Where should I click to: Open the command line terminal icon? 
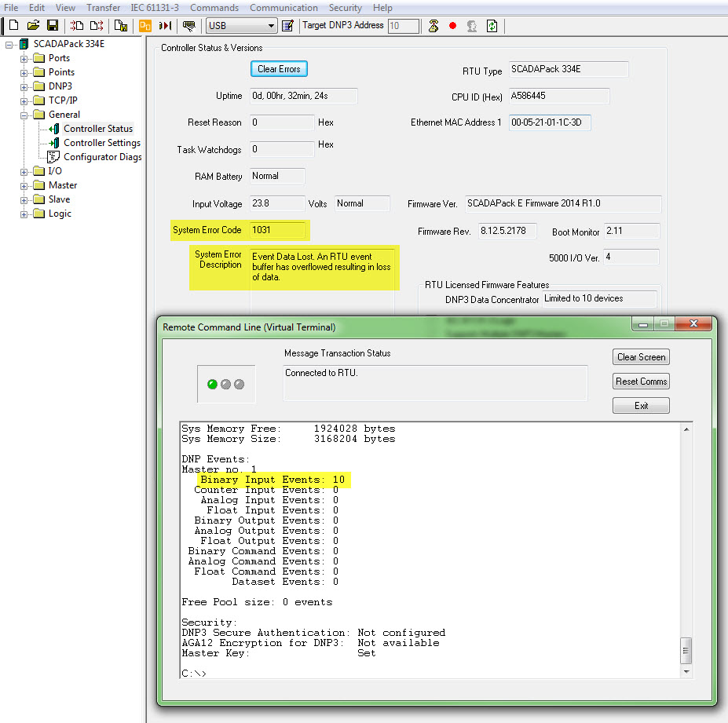[x=189, y=26]
